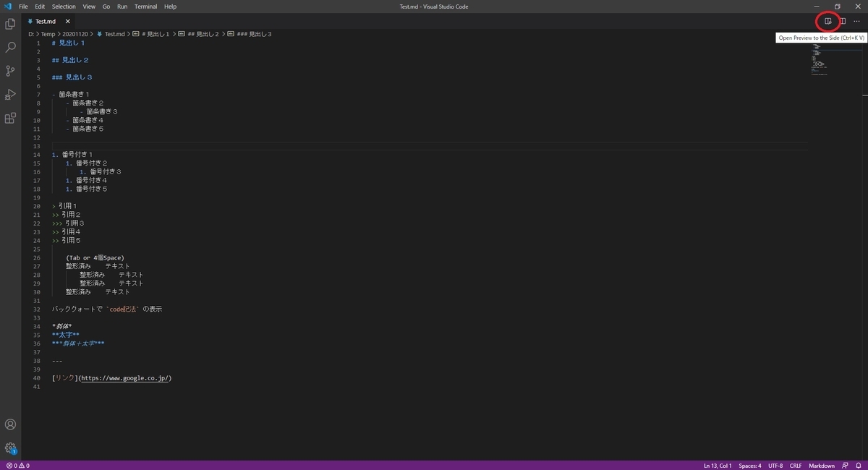
Task: Open the Help menu
Action: tap(170, 7)
